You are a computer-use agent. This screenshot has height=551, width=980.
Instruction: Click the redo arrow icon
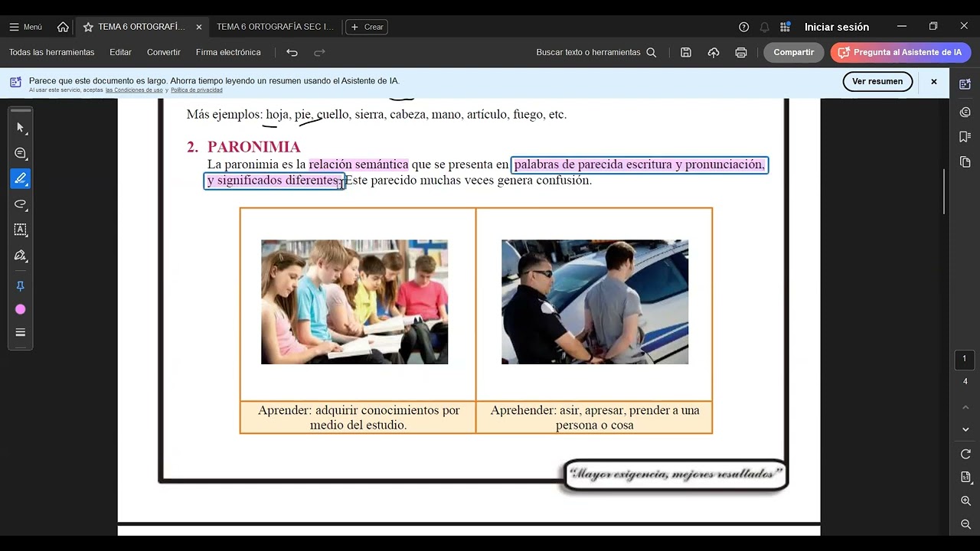319,52
